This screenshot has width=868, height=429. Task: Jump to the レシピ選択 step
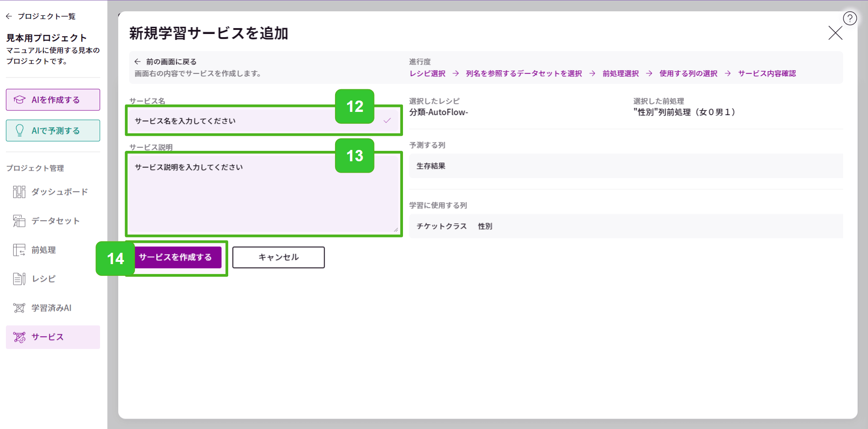[427, 73]
